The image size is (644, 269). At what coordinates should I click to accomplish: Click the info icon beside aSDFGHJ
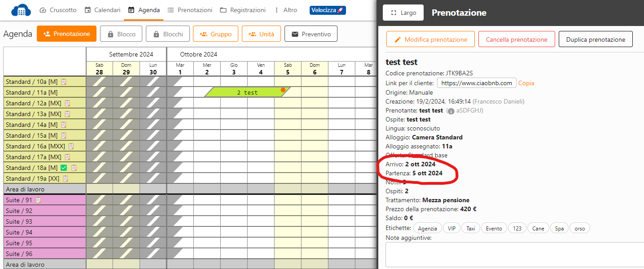(x=451, y=111)
